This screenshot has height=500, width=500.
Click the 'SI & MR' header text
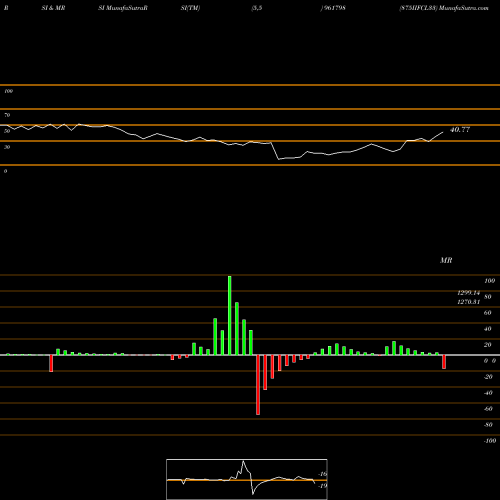pyautogui.click(x=53, y=8)
